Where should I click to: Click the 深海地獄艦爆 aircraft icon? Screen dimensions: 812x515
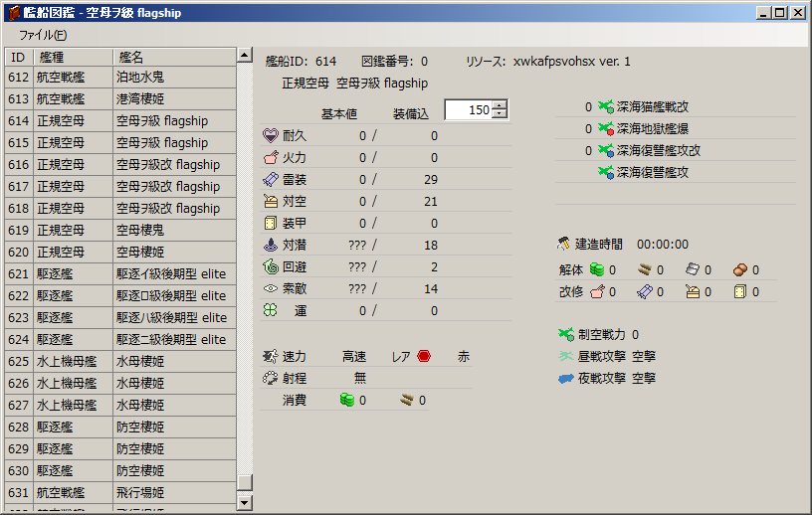[605, 129]
